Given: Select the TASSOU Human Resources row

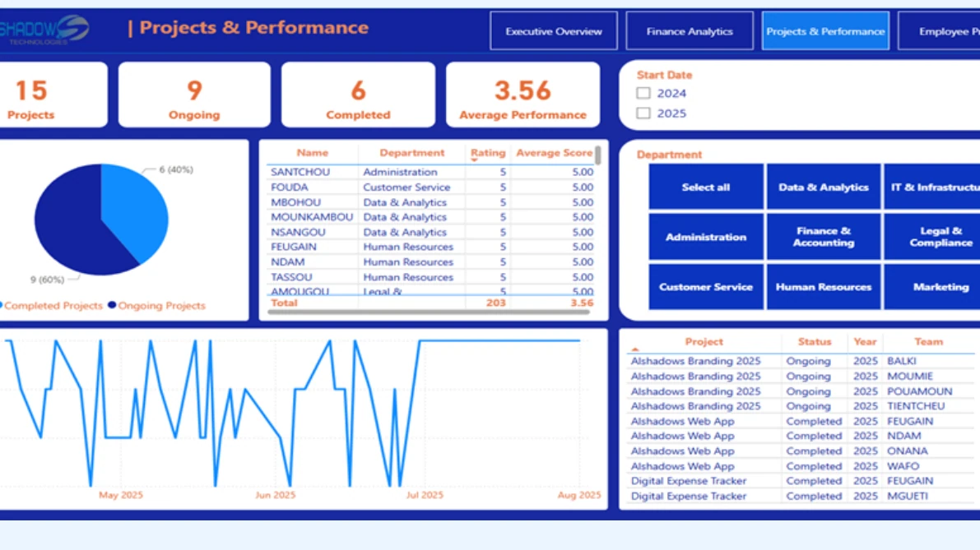Looking at the screenshot, I should coord(431,277).
